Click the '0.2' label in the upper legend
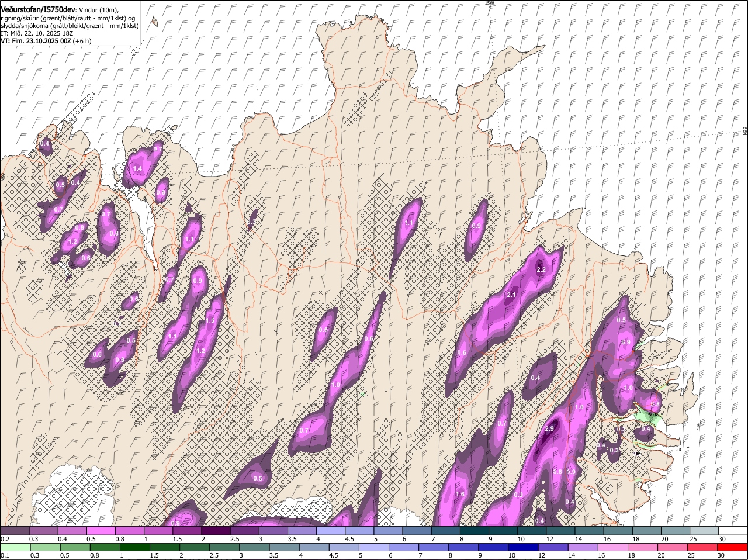This screenshot has height=560, width=748. [x=4, y=538]
